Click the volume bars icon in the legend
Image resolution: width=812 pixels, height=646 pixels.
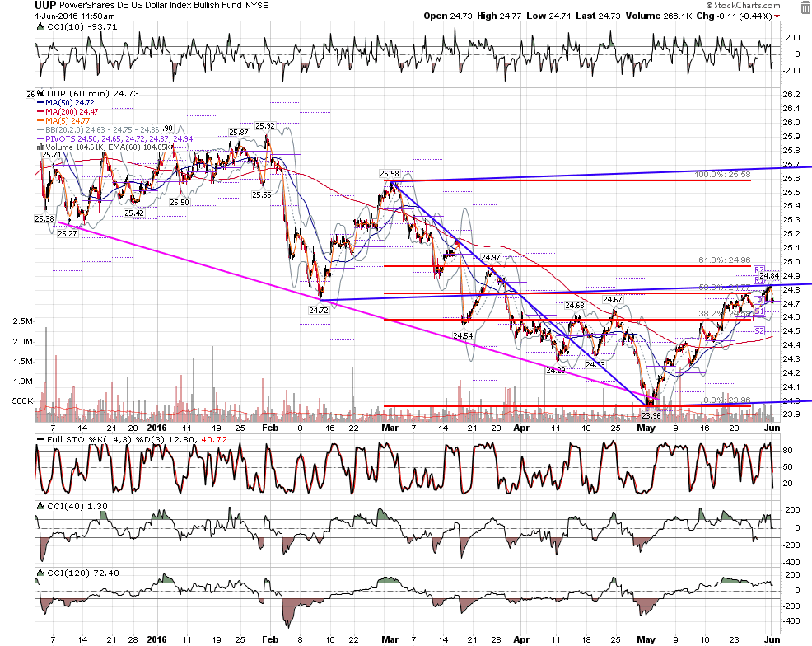(x=41, y=147)
